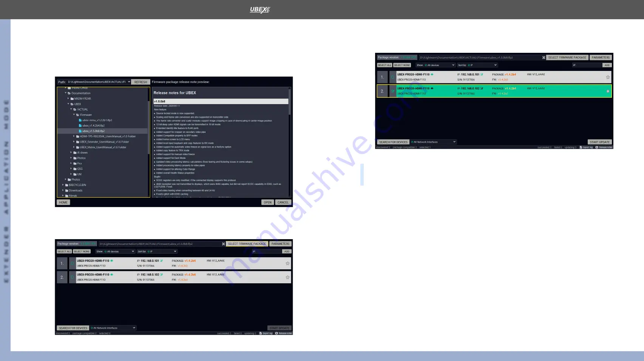Open the Path dropdown in file browser dialog
Screen dimensions: 644x361
point(129,82)
